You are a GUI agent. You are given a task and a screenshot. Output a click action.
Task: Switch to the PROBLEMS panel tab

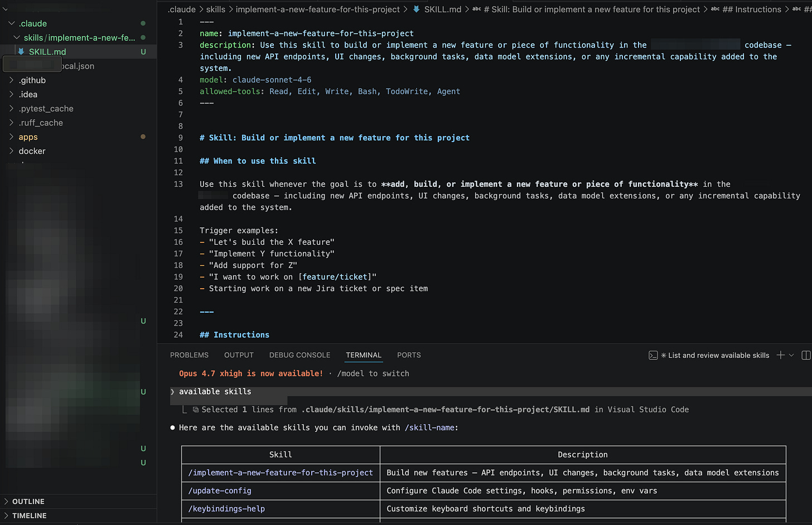189,355
